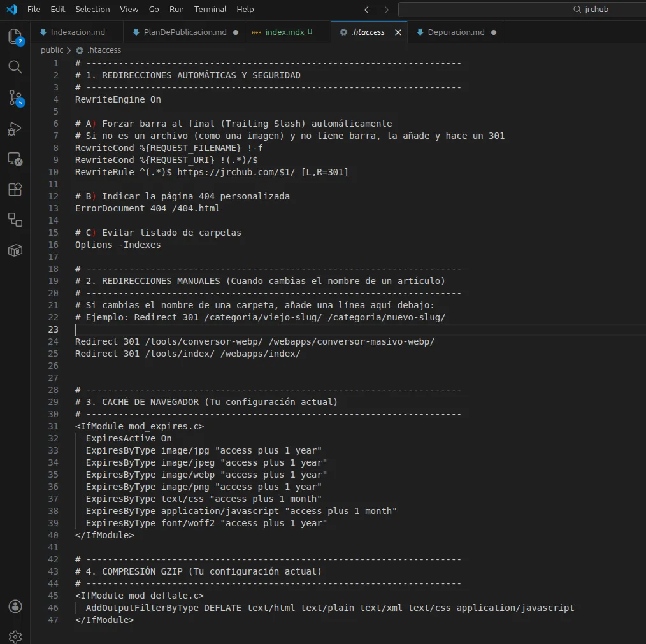Click 'ExpiresByType font/woff2' line

point(206,523)
